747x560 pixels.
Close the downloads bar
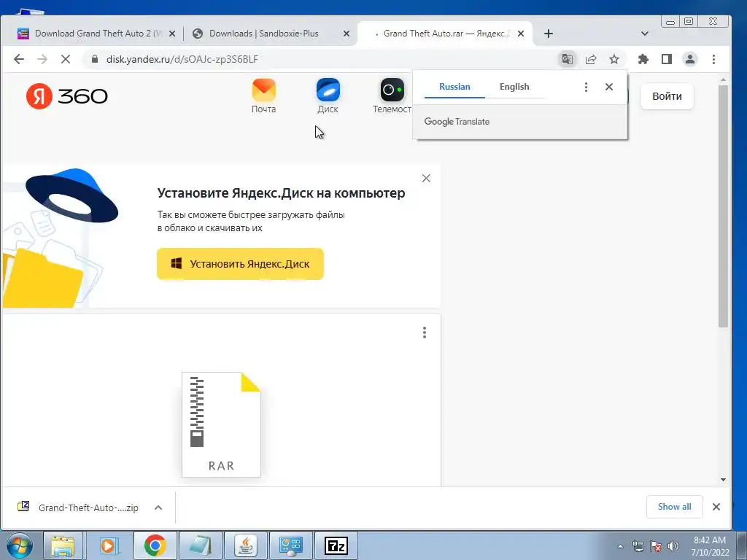click(716, 507)
